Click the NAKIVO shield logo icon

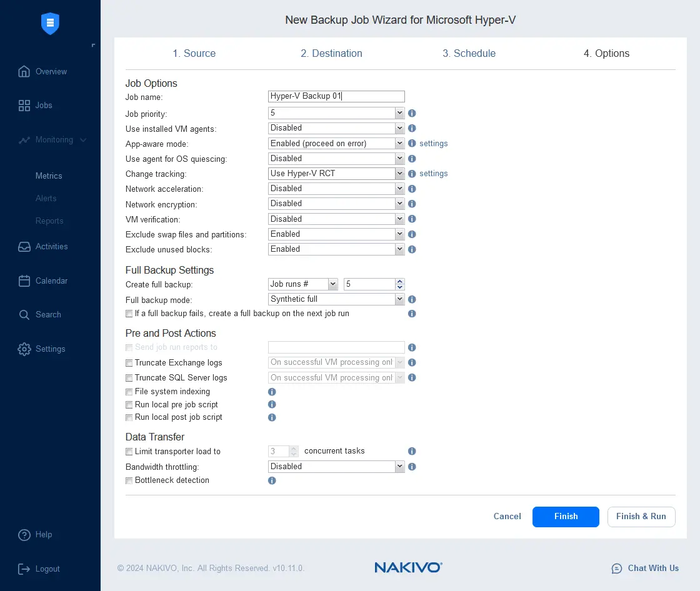(x=50, y=23)
